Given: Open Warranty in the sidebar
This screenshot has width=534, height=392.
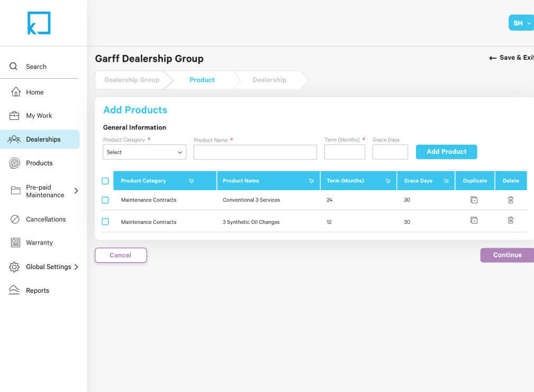Looking at the screenshot, I should (x=40, y=242).
